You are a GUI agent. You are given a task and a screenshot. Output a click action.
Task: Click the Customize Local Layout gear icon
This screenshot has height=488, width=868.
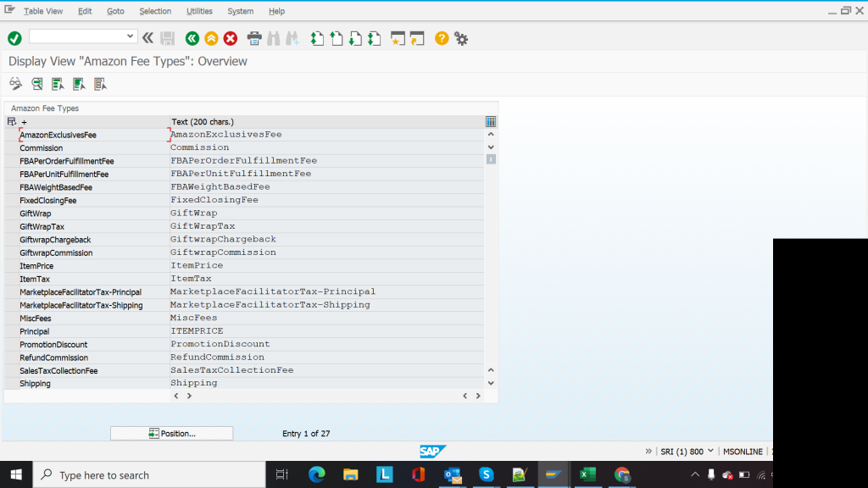coord(461,38)
